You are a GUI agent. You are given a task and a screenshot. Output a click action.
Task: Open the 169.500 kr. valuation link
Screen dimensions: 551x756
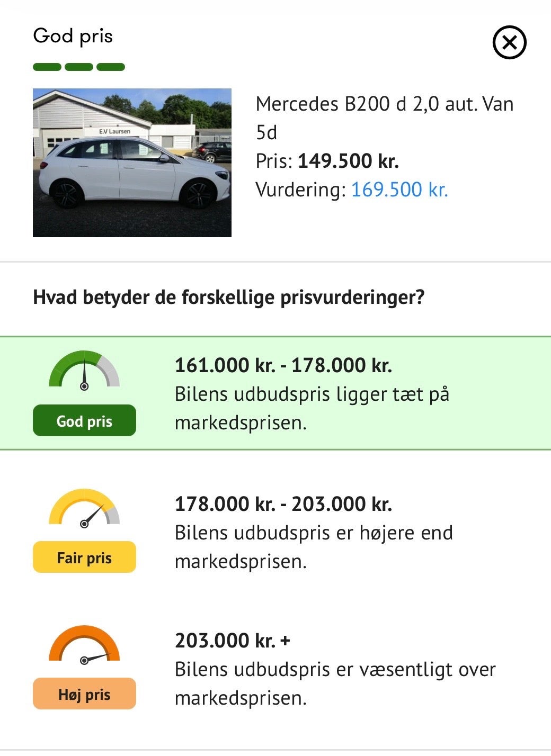tap(399, 190)
